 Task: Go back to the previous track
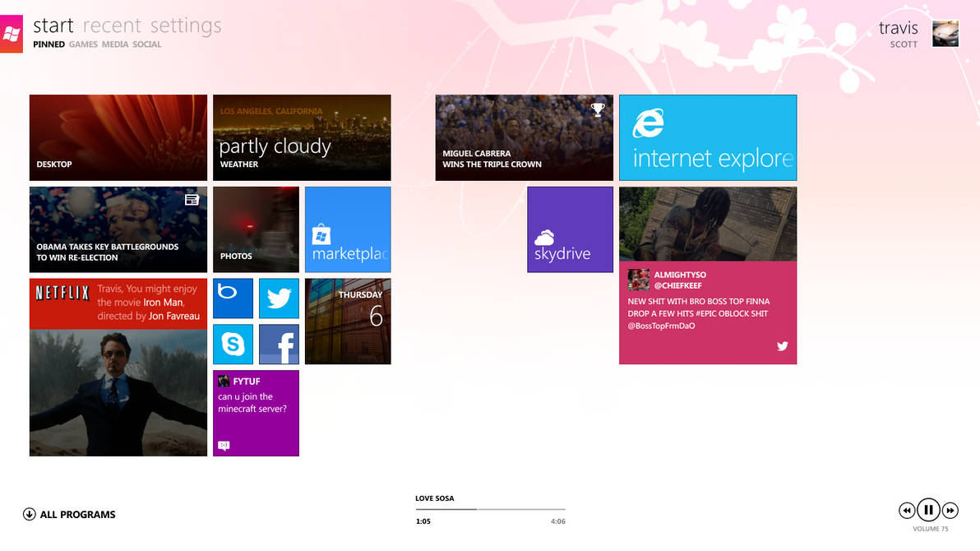[x=906, y=510]
